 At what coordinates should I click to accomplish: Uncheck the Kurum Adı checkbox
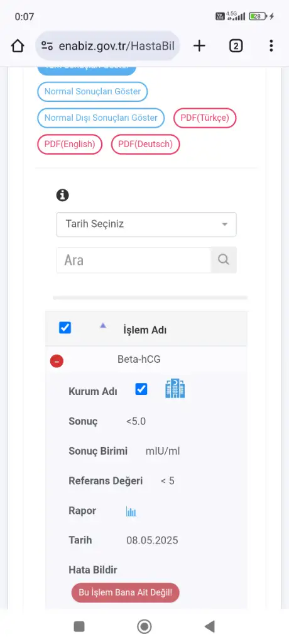[x=141, y=389]
